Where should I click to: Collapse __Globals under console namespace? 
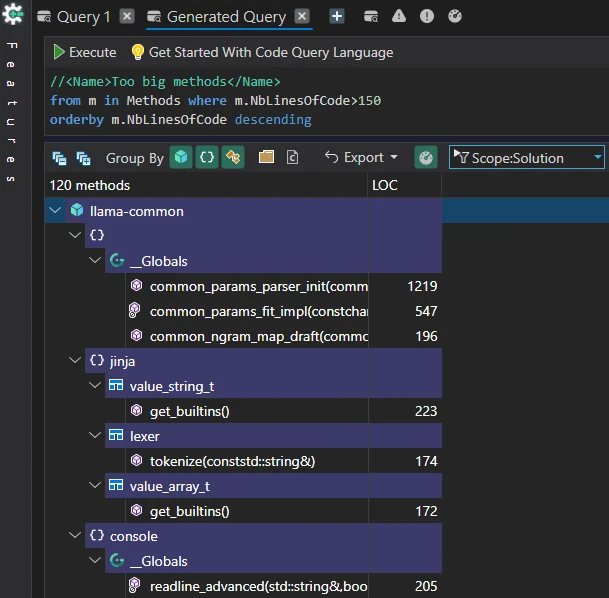click(95, 560)
